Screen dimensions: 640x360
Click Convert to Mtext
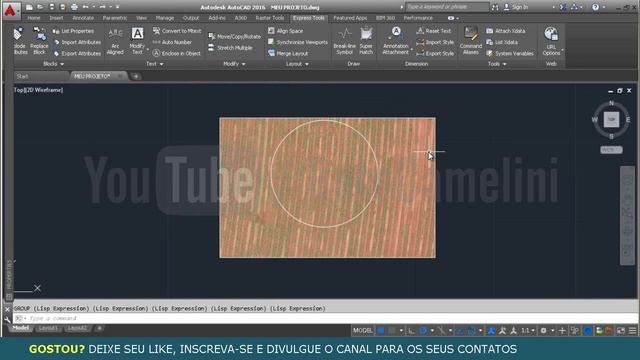(x=176, y=31)
